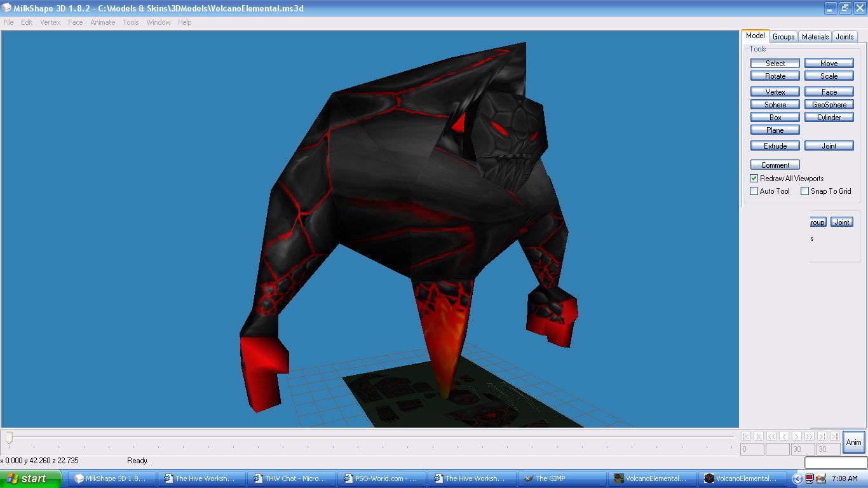Click the coordinate readout in status bar

pos(40,461)
